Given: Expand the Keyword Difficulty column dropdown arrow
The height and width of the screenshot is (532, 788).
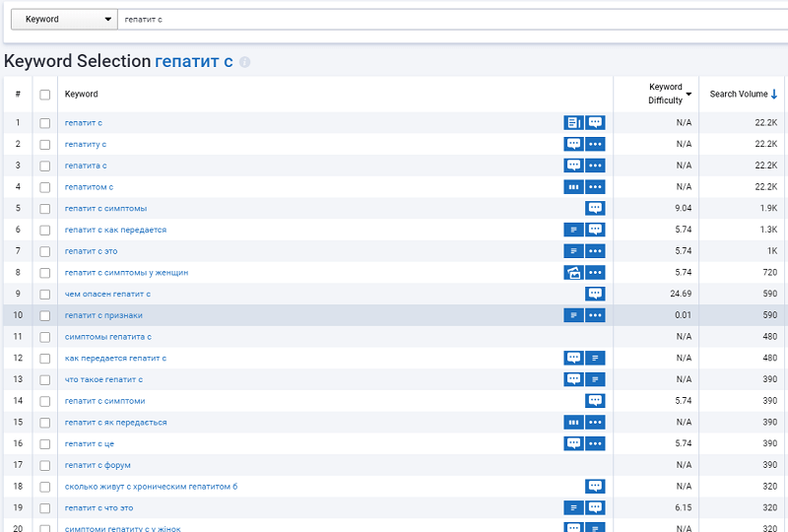Looking at the screenshot, I should pos(689,95).
